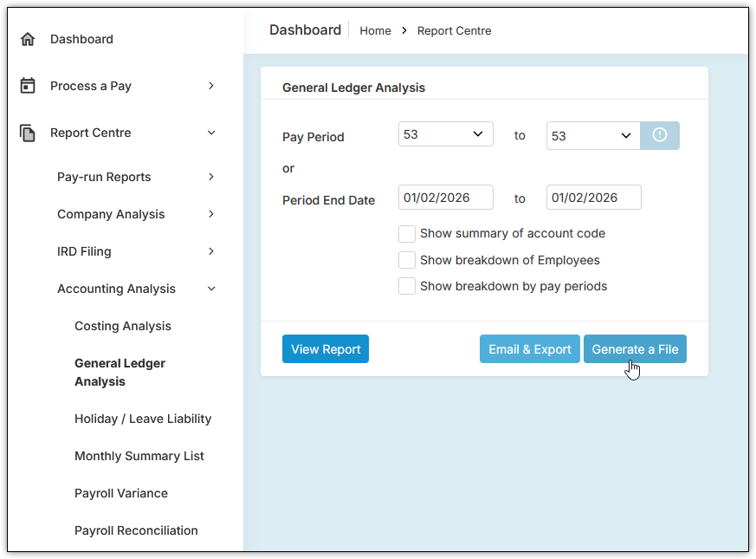
Task: Check Show breakdown by pay periods
Action: (407, 286)
